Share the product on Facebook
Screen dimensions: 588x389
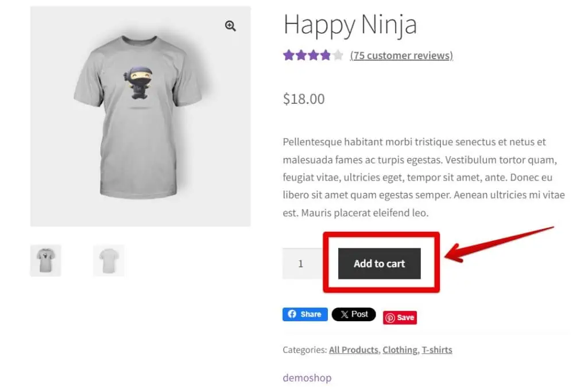tap(305, 314)
